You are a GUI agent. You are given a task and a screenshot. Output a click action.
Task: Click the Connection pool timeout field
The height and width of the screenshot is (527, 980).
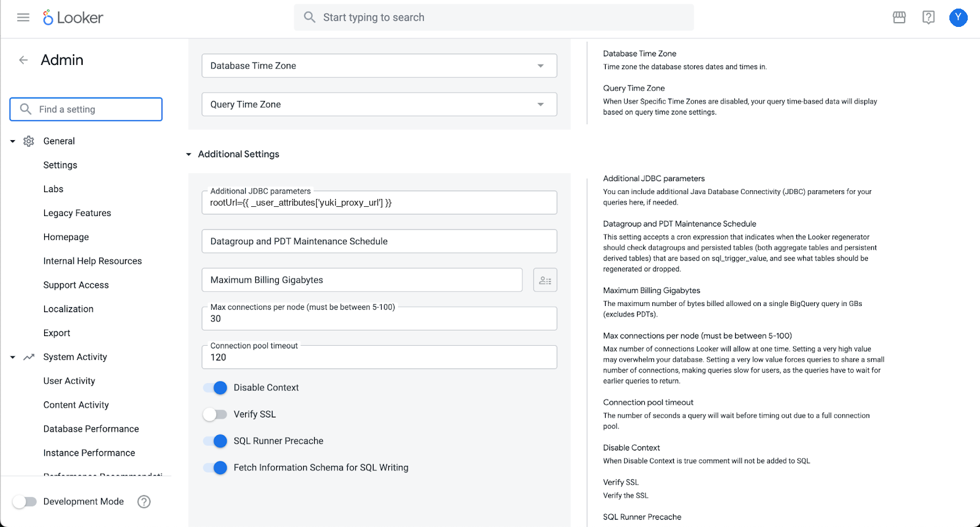coord(379,357)
